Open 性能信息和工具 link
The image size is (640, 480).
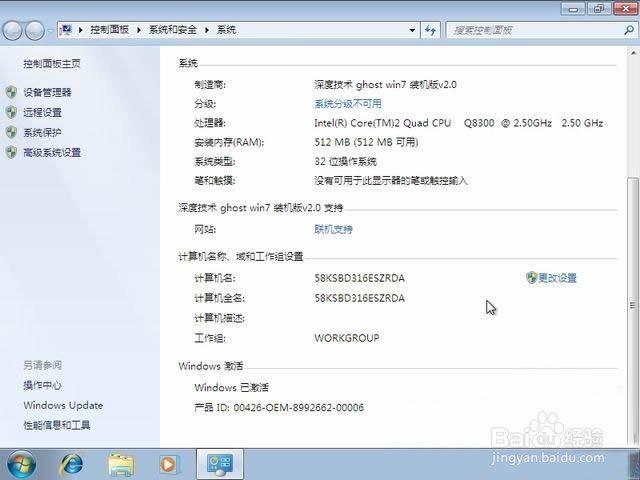pyautogui.click(x=57, y=425)
